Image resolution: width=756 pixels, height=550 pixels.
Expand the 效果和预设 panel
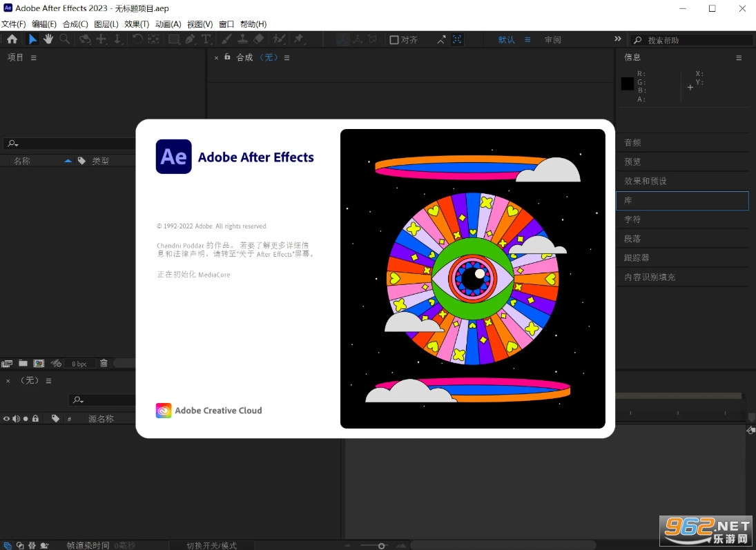pos(682,181)
